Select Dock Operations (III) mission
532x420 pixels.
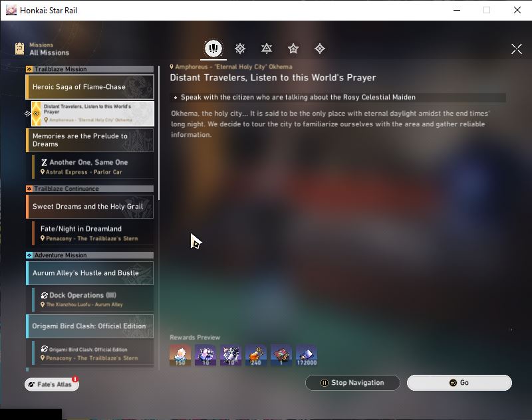(93, 300)
